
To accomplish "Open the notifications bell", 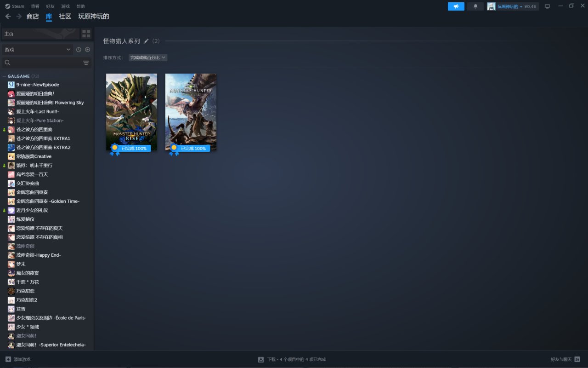I will (x=475, y=6).
